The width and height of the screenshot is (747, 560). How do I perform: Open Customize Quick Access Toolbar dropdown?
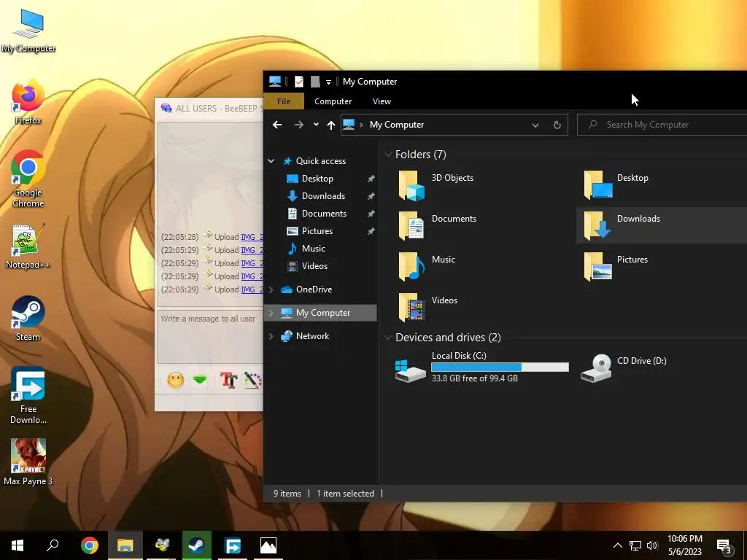coord(328,82)
